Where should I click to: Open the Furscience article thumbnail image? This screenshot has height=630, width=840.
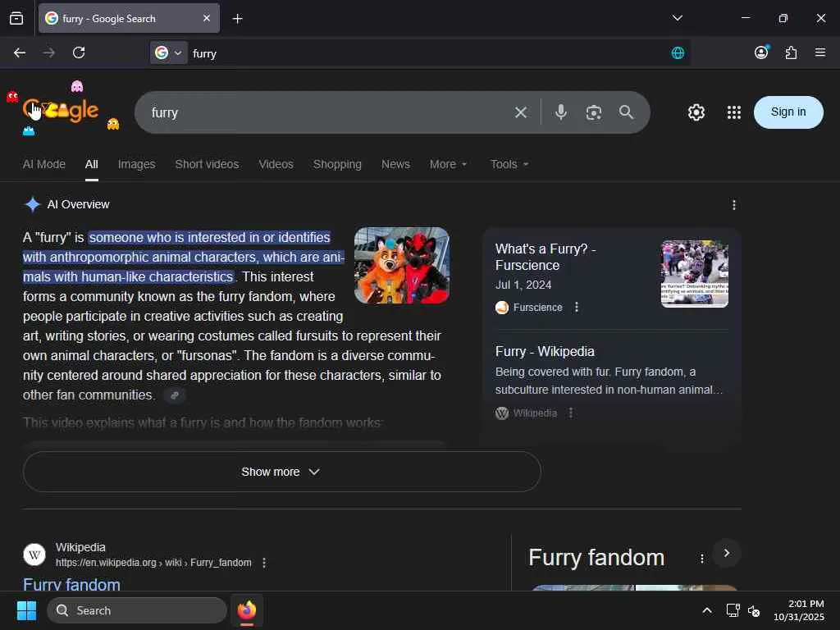[x=694, y=274]
